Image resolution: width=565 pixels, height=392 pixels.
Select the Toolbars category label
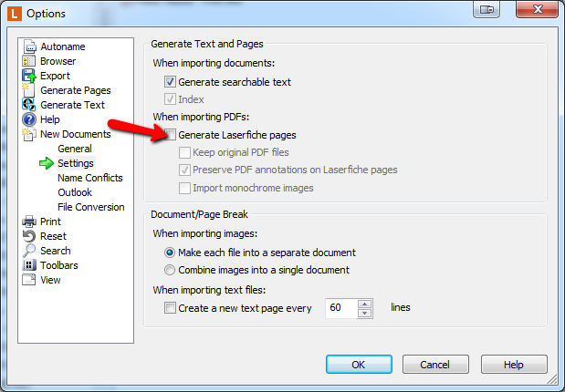tap(59, 265)
